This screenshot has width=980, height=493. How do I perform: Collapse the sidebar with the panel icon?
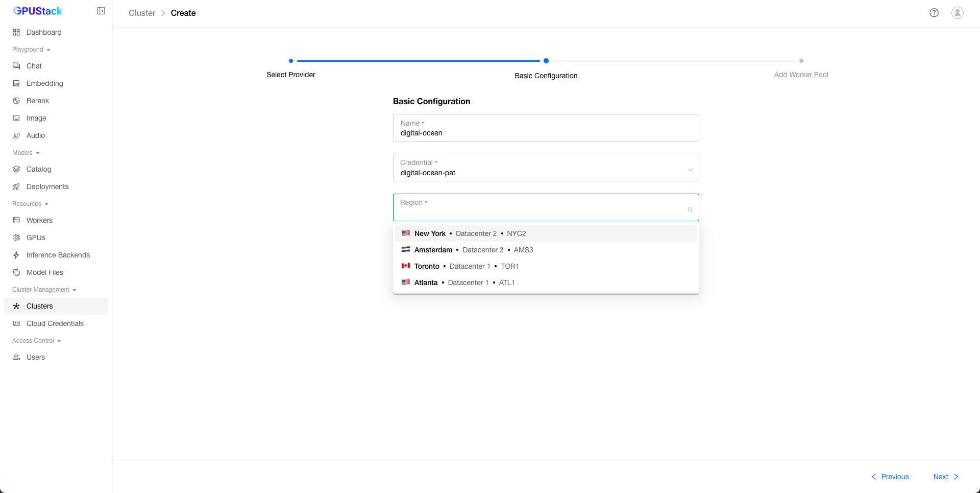pos(101,11)
